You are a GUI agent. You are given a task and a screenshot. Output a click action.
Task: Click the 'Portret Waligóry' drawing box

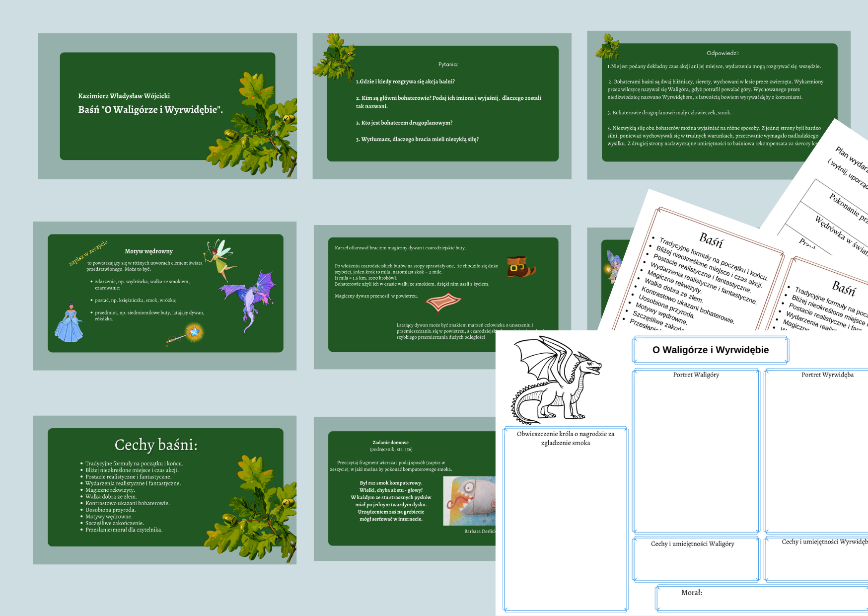tap(696, 452)
